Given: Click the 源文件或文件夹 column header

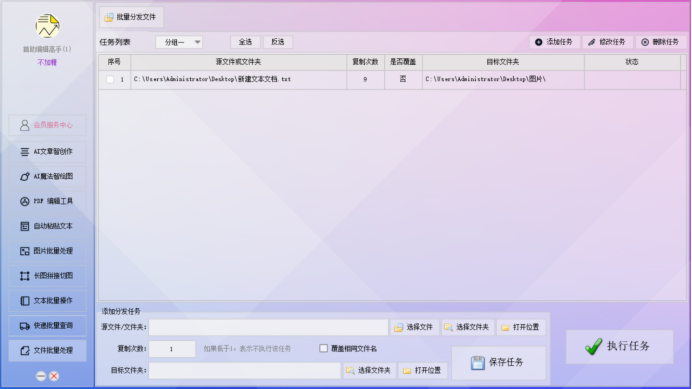Looking at the screenshot, I should [x=238, y=62].
